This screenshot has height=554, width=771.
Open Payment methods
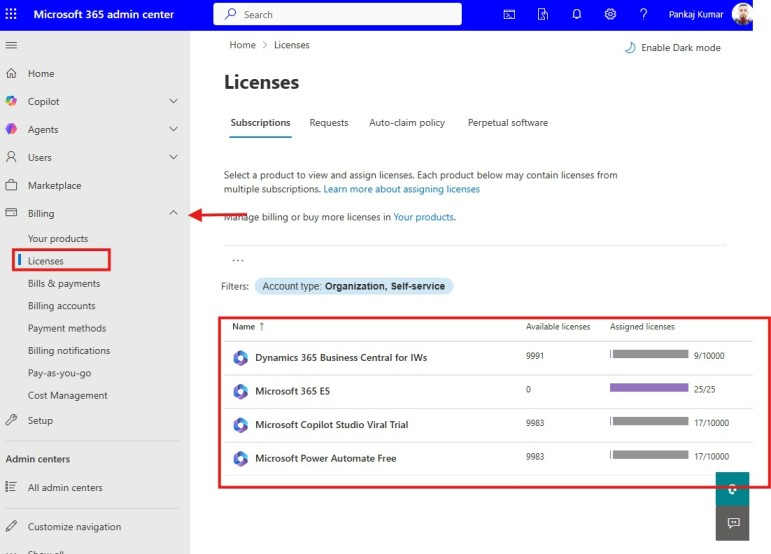(x=67, y=328)
